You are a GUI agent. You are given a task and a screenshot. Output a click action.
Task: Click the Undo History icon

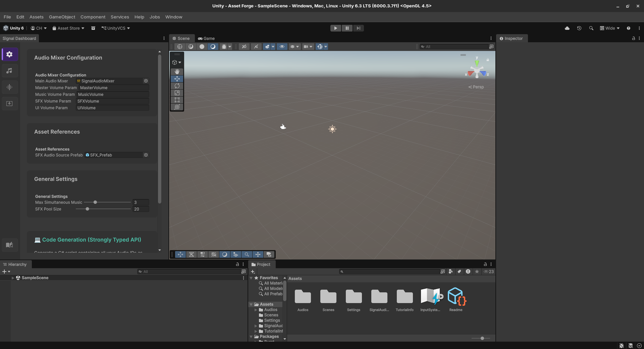(x=579, y=28)
